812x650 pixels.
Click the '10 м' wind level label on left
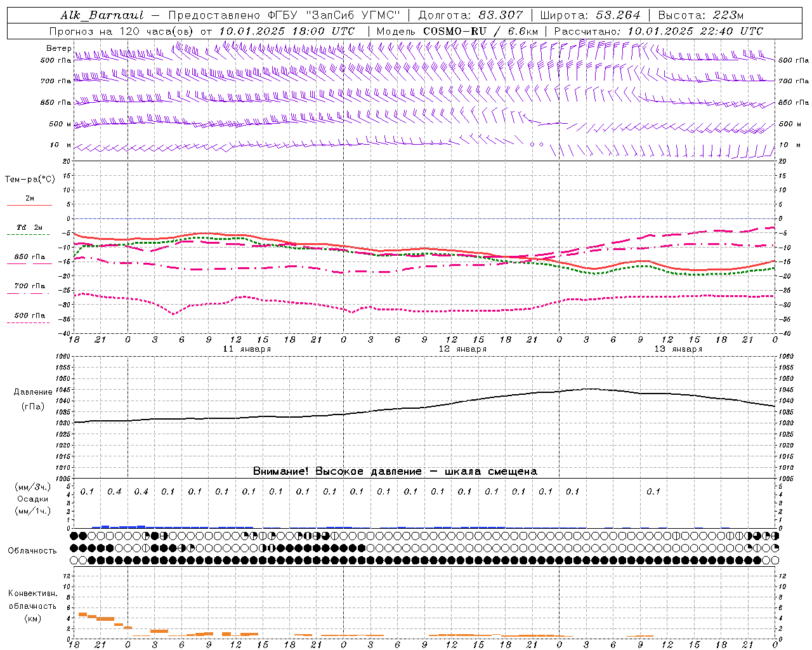point(61,145)
